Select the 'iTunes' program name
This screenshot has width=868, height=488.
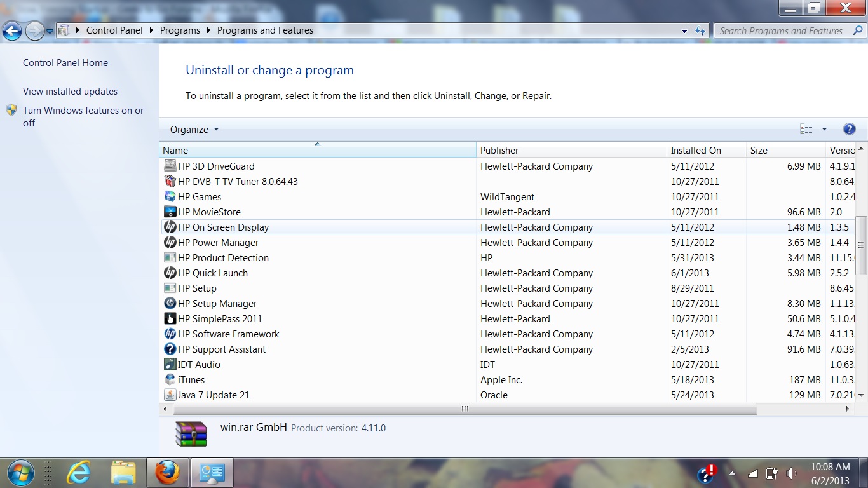click(x=191, y=380)
